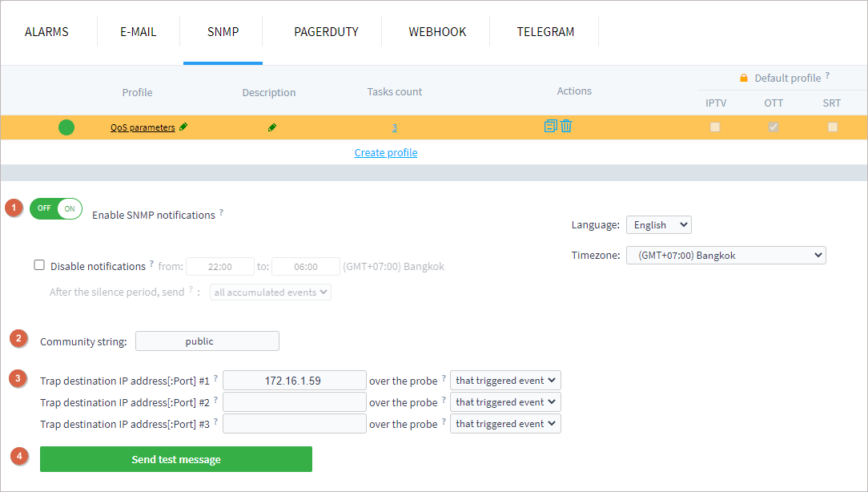The width and height of the screenshot is (868, 492).
Task: Open the Timezone dropdown
Action: (x=725, y=256)
